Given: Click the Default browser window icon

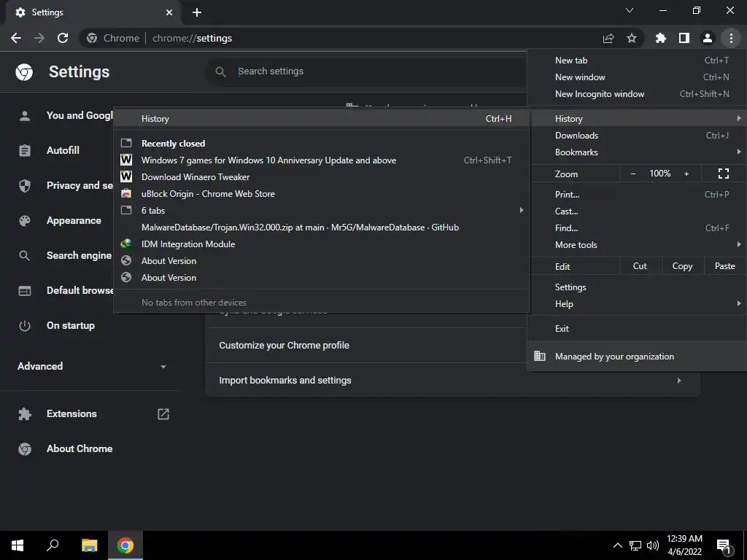Looking at the screenshot, I should [24, 290].
